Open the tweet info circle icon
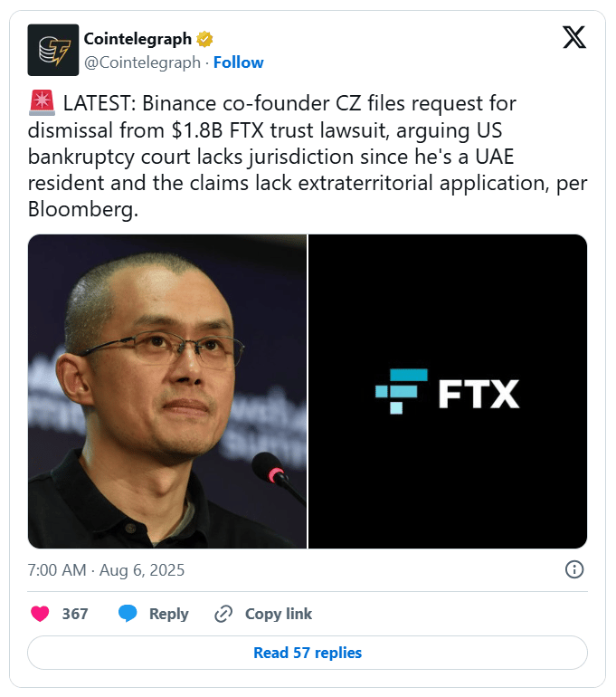Screen dimensions: 616x697 coord(574,569)
